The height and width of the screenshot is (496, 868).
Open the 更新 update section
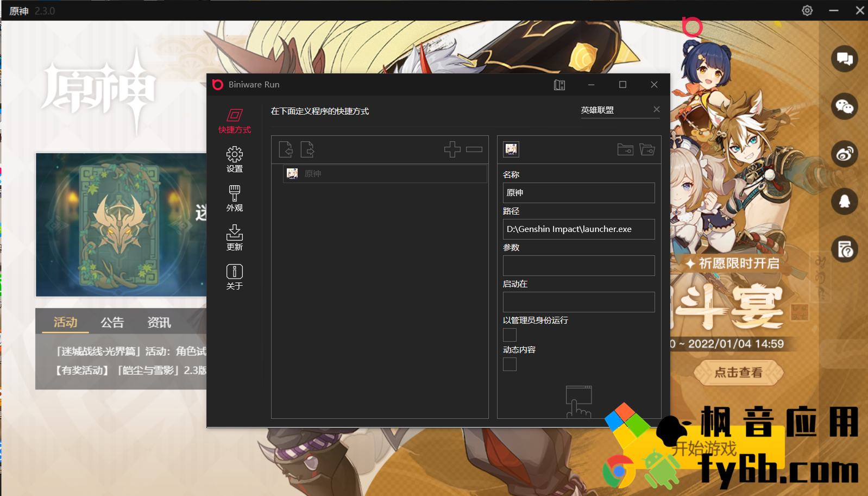click(235, 238)
